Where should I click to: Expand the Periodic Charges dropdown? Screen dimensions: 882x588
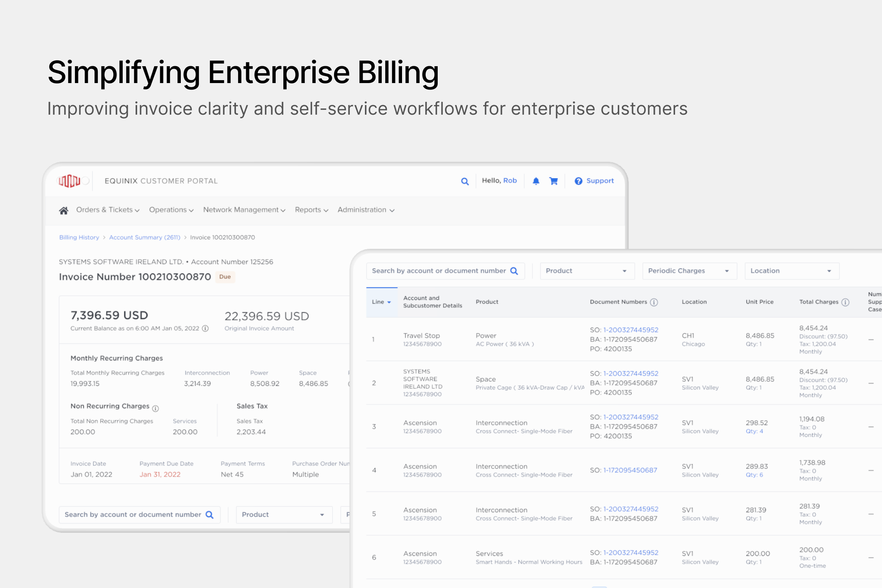(689, 271)
